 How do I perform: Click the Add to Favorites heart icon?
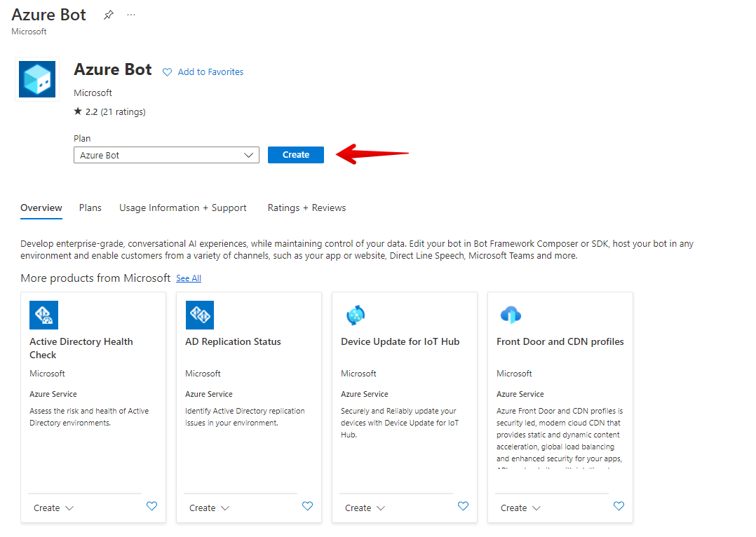(x=167, y=72)
